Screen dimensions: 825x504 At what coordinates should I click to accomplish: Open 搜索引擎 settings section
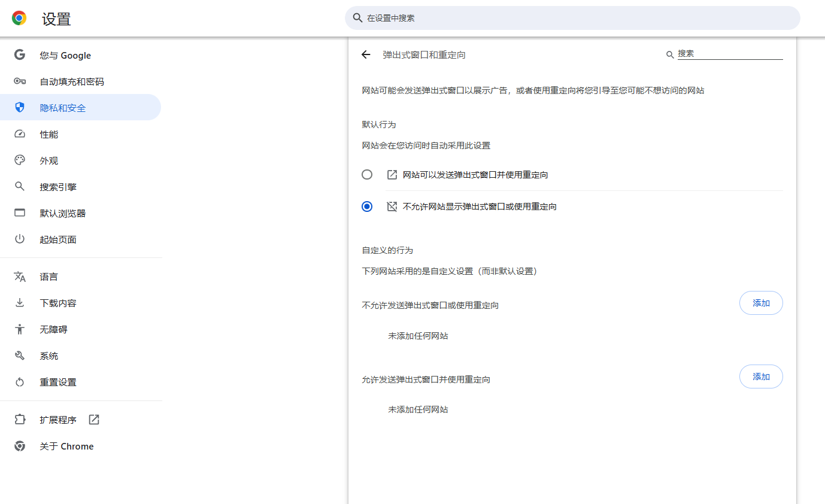pos(80,187)
